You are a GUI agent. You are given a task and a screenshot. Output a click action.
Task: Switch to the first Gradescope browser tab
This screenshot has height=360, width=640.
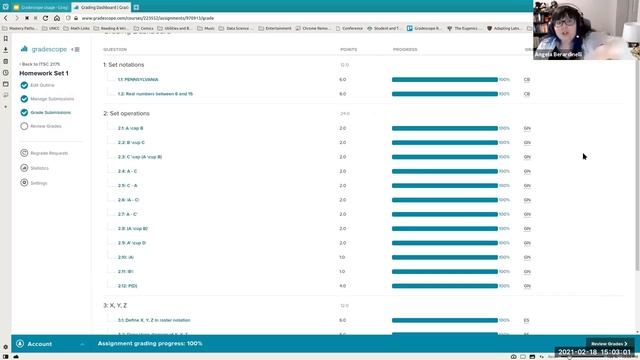pyautogui.click(x=41, y=7)
